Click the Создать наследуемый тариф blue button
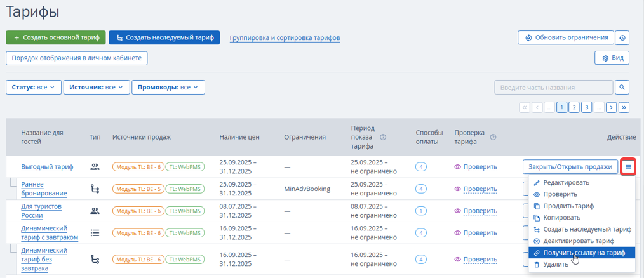 click(x=164, y=37)
